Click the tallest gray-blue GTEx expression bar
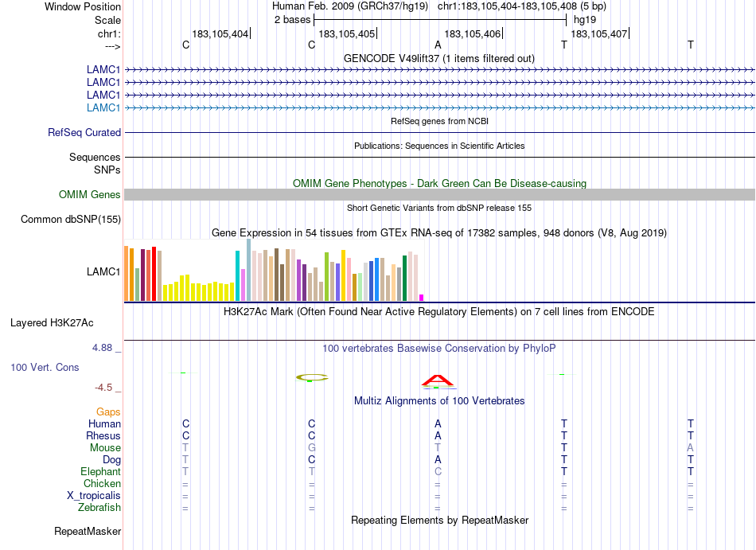 tap(249, 270)
